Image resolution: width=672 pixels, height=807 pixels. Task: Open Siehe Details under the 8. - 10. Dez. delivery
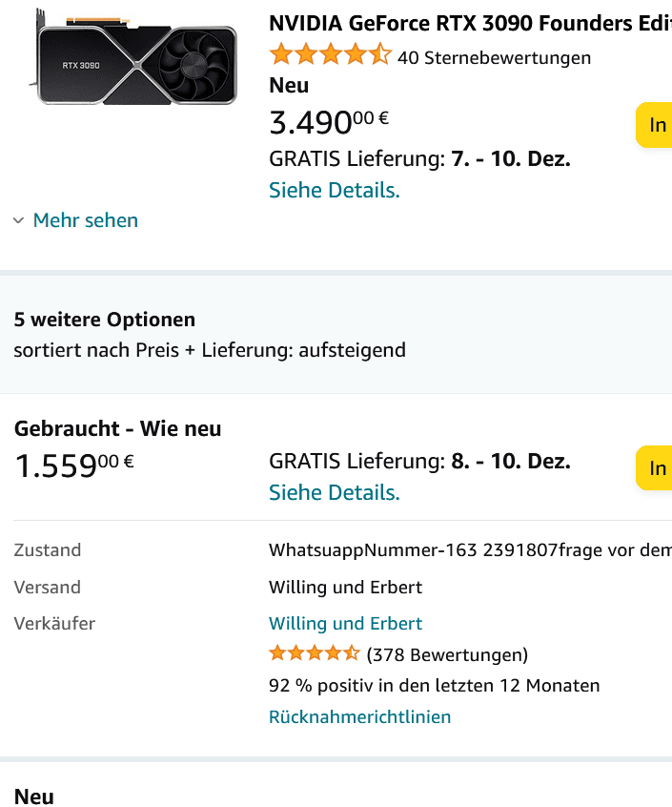334,492
